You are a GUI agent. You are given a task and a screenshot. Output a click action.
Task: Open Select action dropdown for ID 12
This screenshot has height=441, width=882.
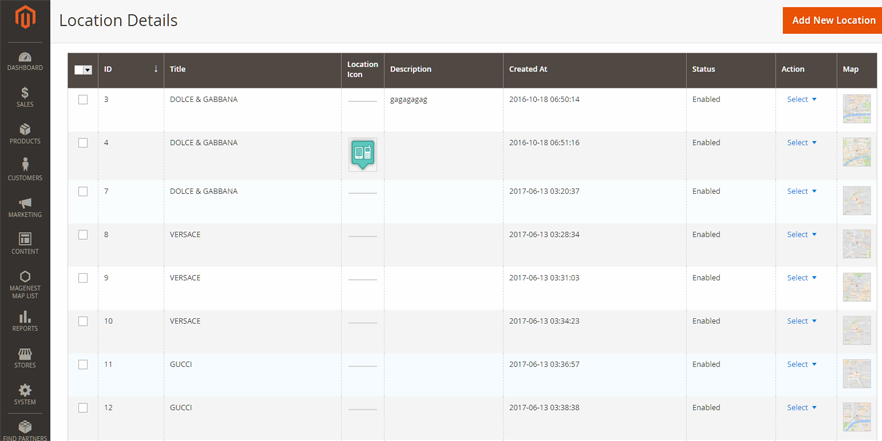tap(802, 408)
